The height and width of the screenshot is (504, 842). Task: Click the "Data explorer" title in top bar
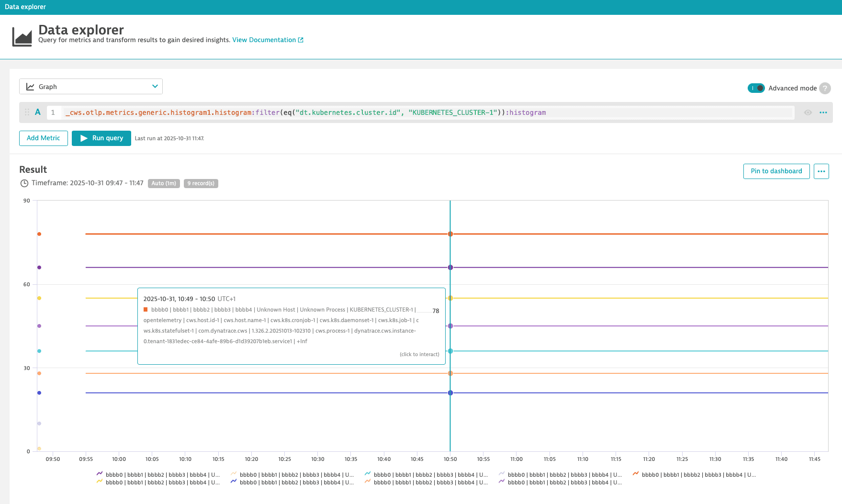pos(25,7)
